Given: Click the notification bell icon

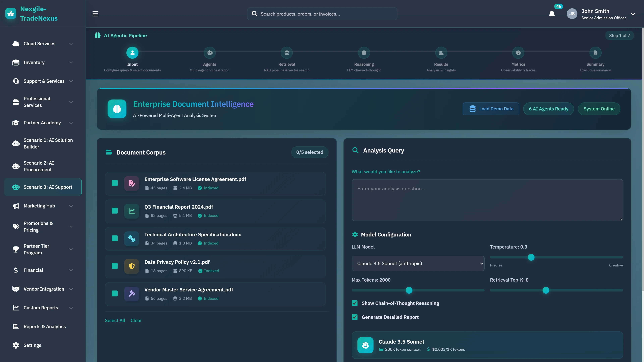Looking at the screenshot, I should click(x=552, y=14).
